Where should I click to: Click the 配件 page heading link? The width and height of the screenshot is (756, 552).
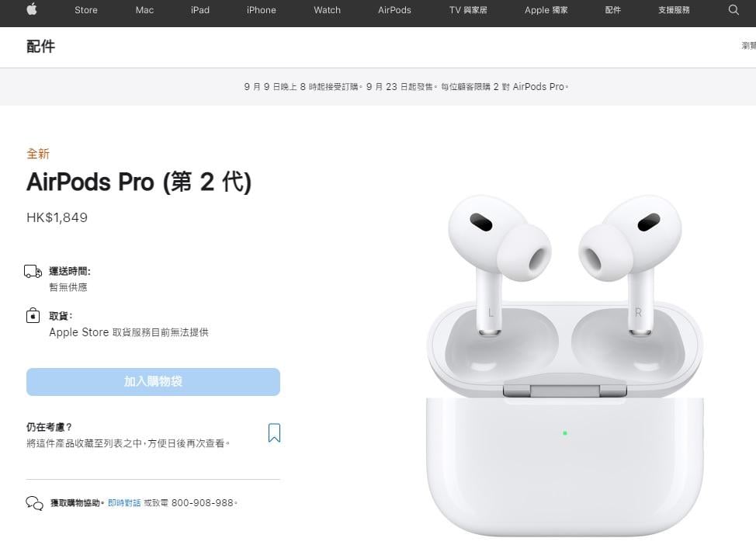pyautogui.click(x=41, y=47)
